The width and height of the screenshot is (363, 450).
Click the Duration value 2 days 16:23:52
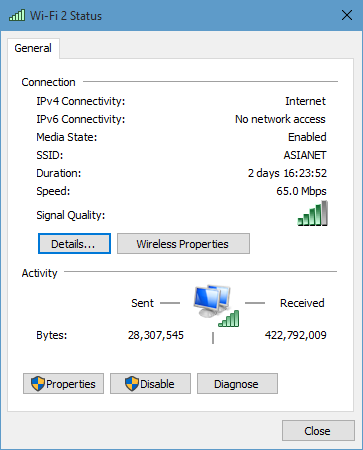coord(287,173)
